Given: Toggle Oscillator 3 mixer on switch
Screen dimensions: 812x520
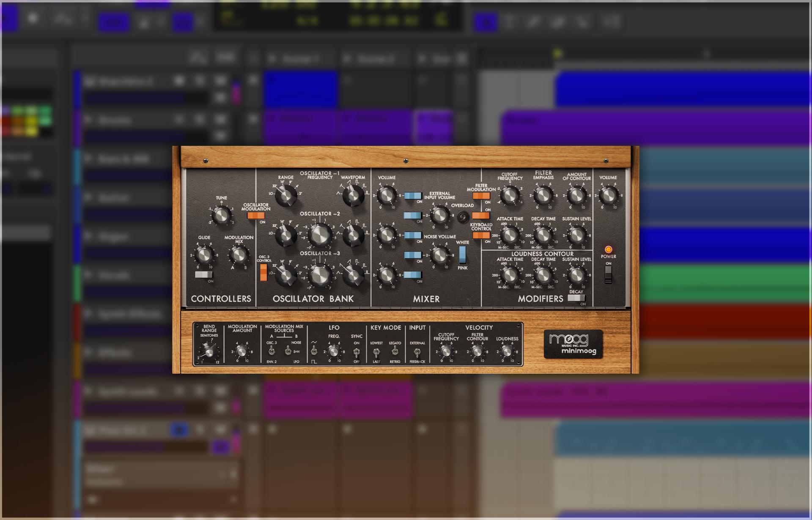Looking at the screenshot, I should (x=413, y=275).
